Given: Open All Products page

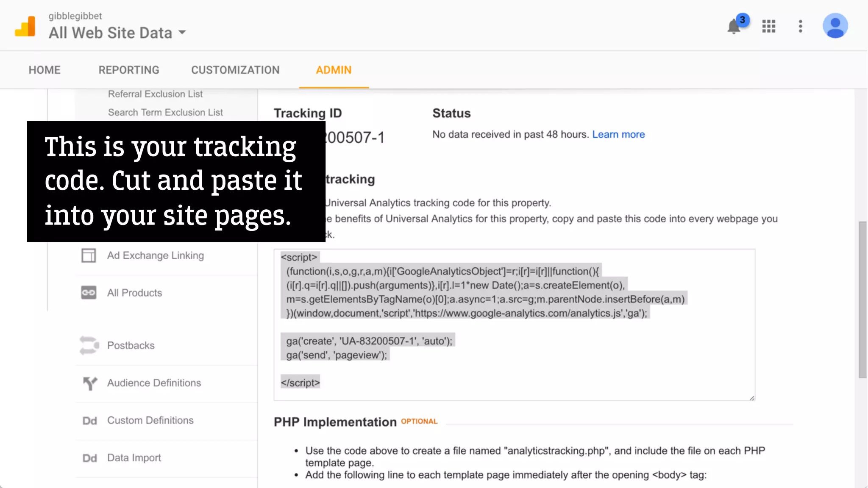Looking at the screenshot, I should [x=134, y=293].
